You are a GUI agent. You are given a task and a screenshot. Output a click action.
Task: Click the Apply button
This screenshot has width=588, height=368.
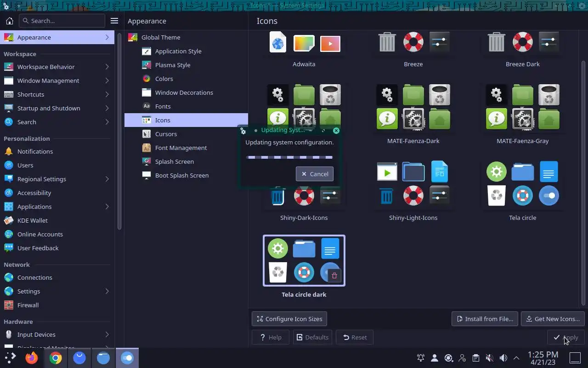tap(566, 337)
